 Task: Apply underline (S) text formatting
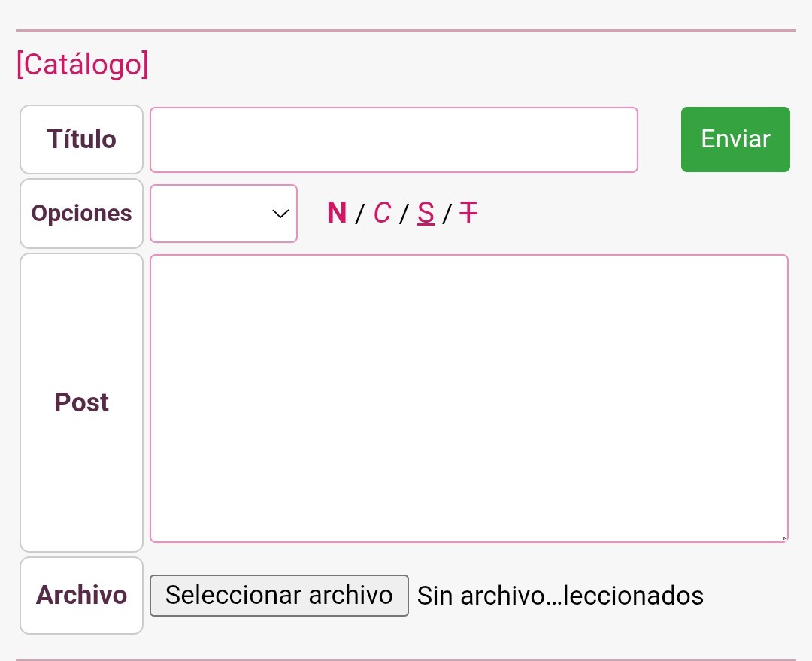pyautogui.click(x=426, y=214)
